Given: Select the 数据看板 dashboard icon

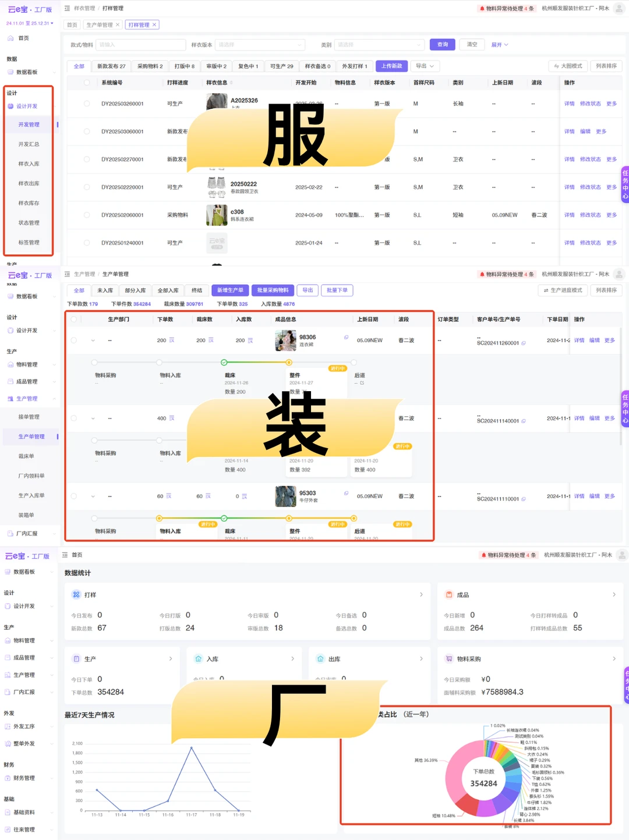Looking at the screenshot, I should [x=10, y=72].
